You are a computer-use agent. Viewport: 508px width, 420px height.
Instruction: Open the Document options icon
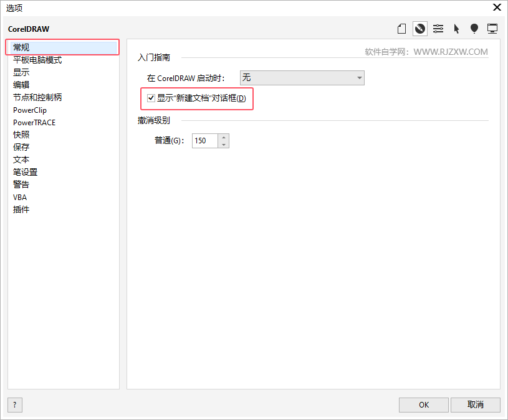[402, 29]
